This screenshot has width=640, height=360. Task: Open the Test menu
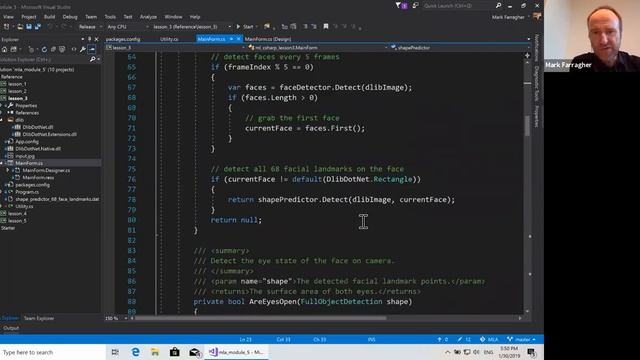coord(128,17)
